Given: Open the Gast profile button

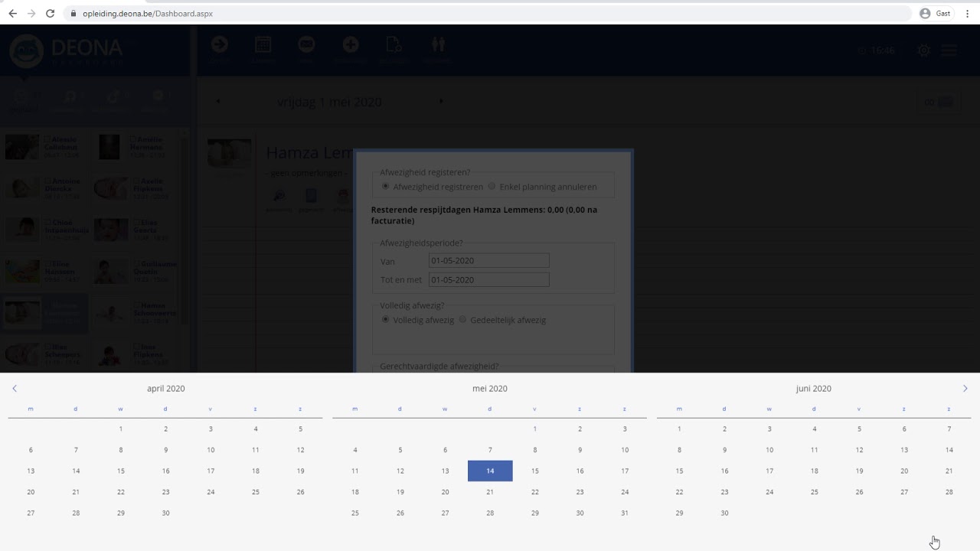Looking at the screenshot, I should (x=936, y=13).
